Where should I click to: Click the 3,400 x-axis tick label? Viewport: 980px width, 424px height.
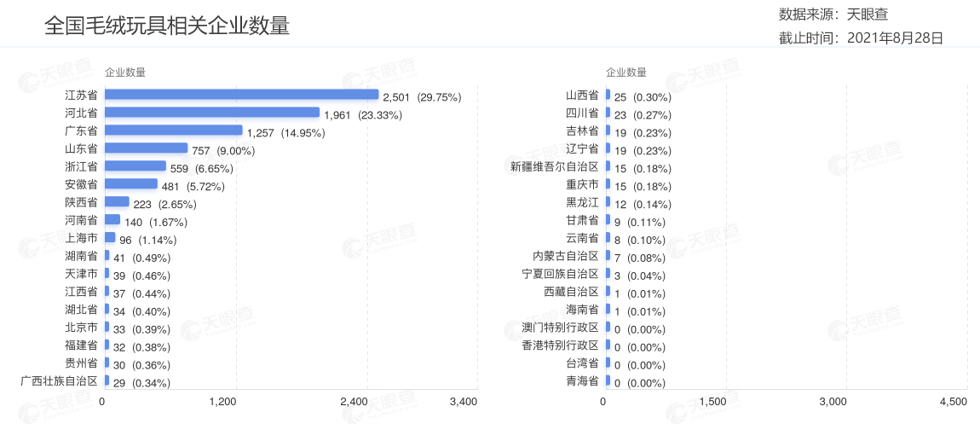pos(463,401)
